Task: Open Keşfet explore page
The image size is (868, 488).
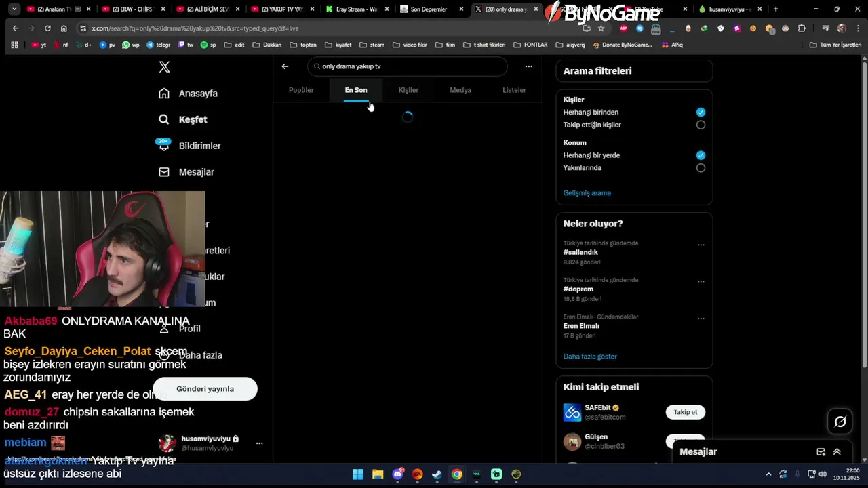Action: coord(182,119)
